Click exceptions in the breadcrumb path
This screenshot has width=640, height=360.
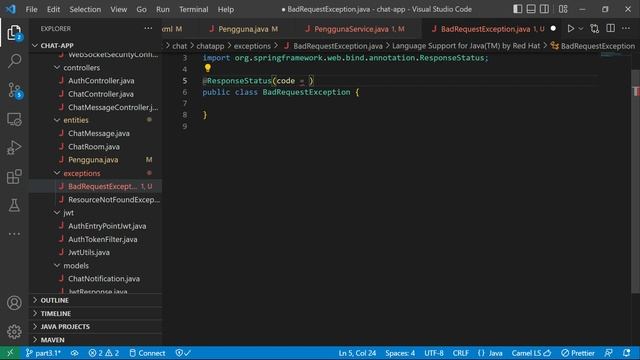coord(252,46)
